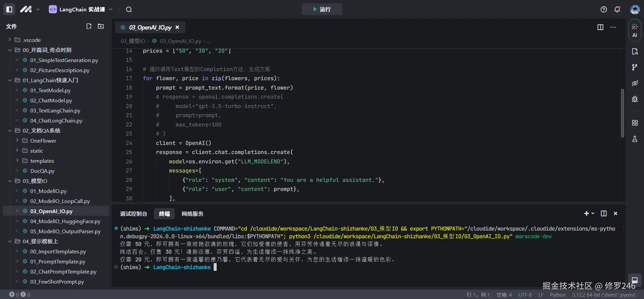
Task: Open 04_ModelIO_HuggingFace.py file
Action: [x=65, y=221]
